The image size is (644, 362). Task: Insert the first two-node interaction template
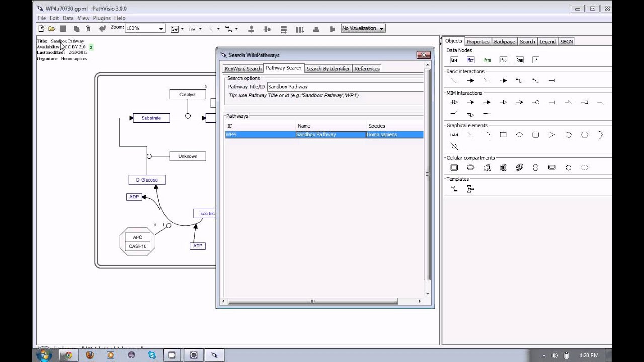click(x=454, y=189)
